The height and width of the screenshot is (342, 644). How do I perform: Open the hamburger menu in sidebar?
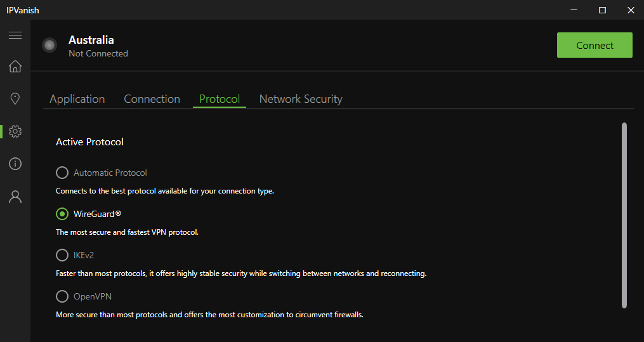click(x=15, y=35)
